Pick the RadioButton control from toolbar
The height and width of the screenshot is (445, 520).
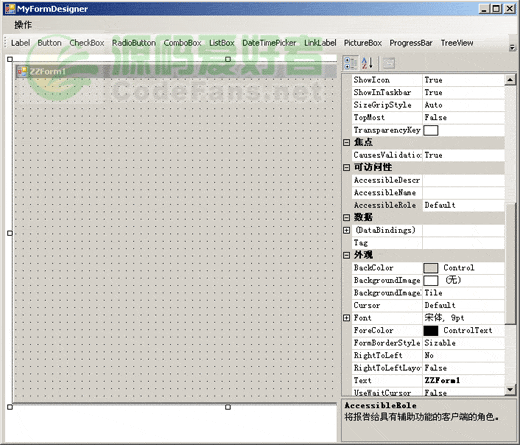pos(134,43)
